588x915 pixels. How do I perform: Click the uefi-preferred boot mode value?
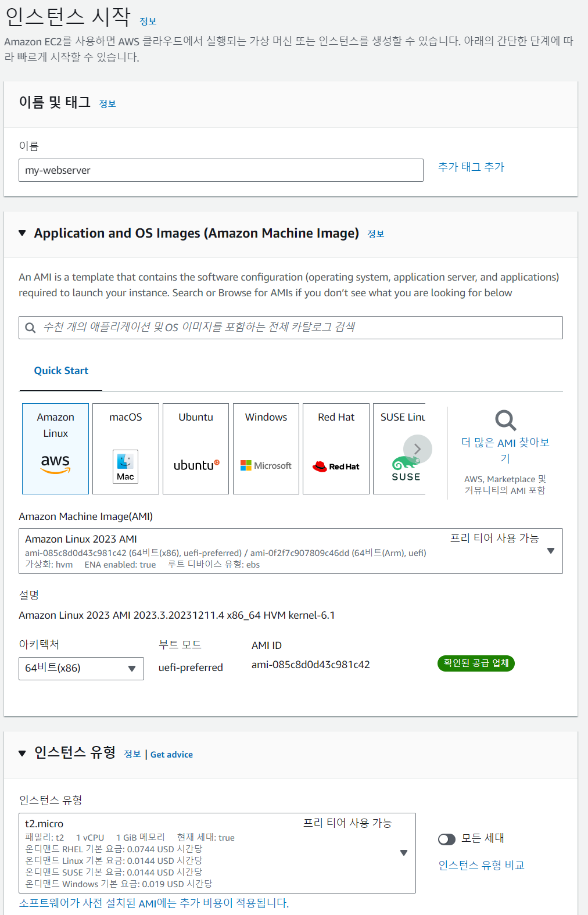(191, 668)
